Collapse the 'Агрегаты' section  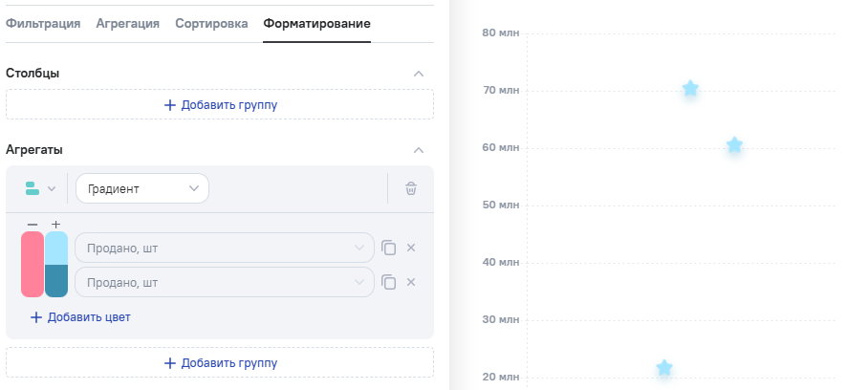point(418,149)
